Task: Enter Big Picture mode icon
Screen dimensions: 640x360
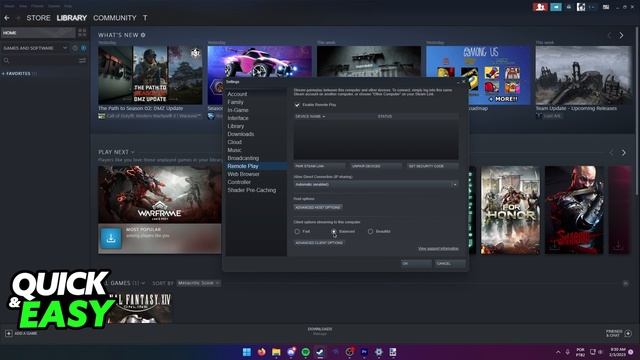Action: (606, 7)
